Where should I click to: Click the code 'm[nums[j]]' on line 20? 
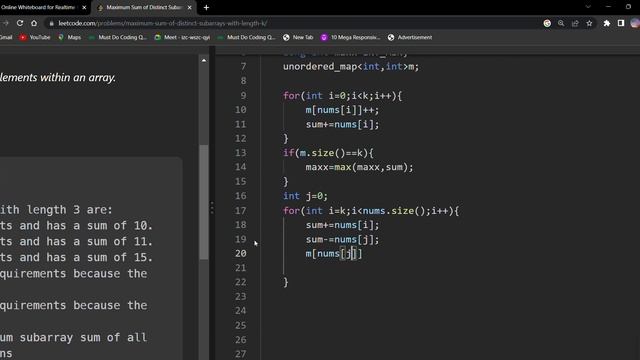pos(333,254)
